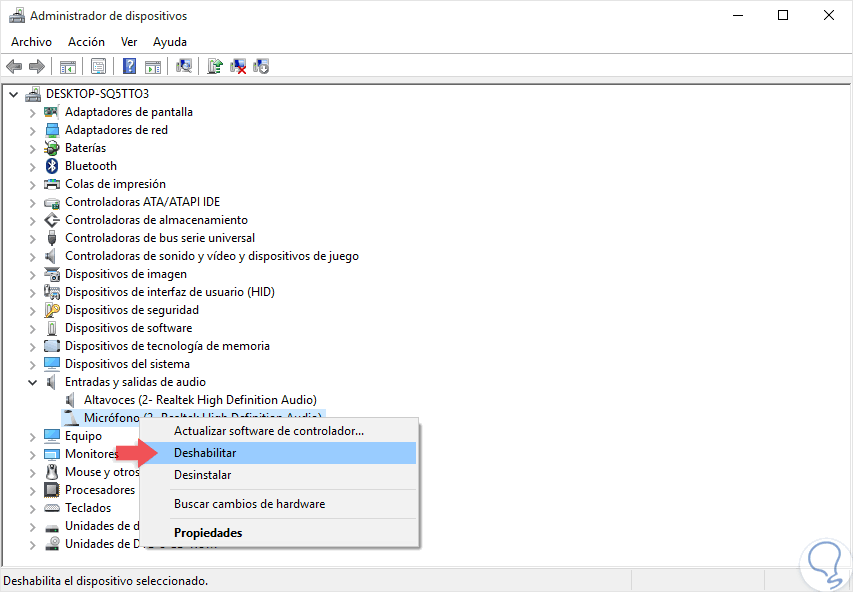Viewport: 853px width, 592px height.
Task: Select Dispositivos de seguridad label
Action: coord(132,310)
